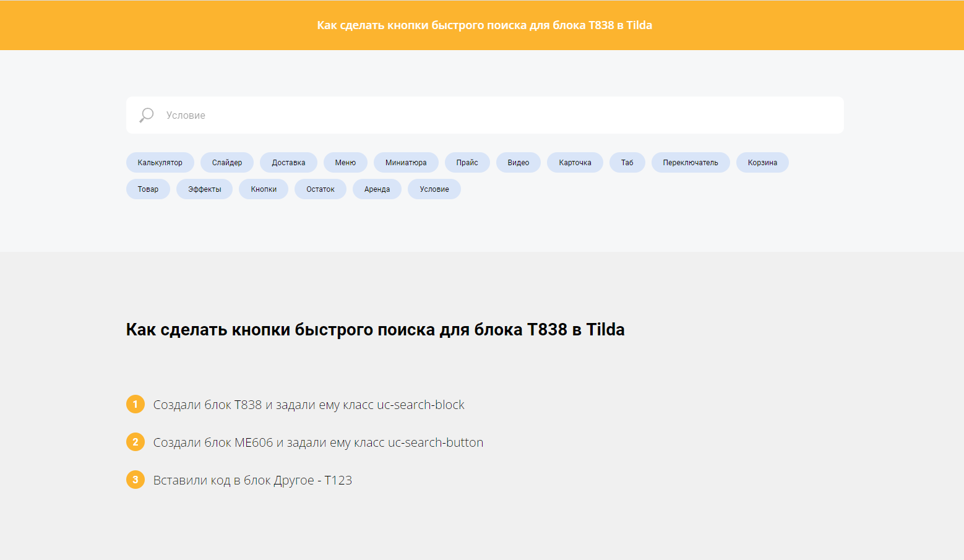Click the Видео tag button
The height and width of the screenshot is (560, 964).
tap(519, 163)
